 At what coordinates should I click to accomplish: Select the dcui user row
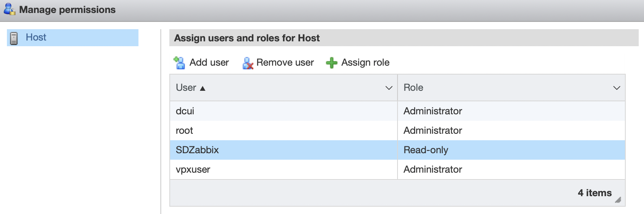click(185, 111)
